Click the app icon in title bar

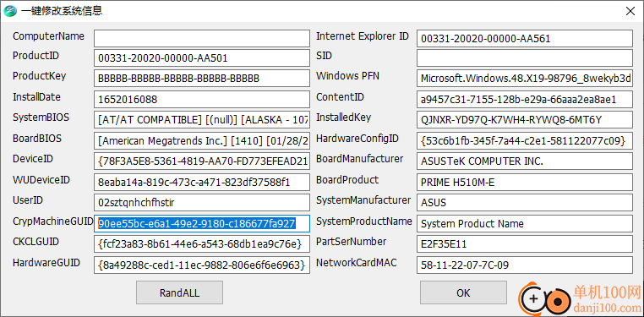9,11
